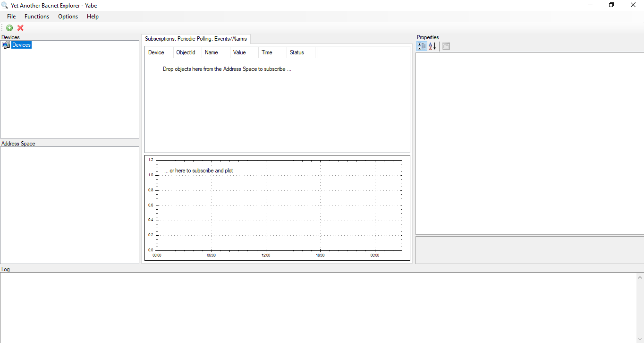Click the red Remove device icon
This screenshot has width=644, height=343.
[20, 28]
